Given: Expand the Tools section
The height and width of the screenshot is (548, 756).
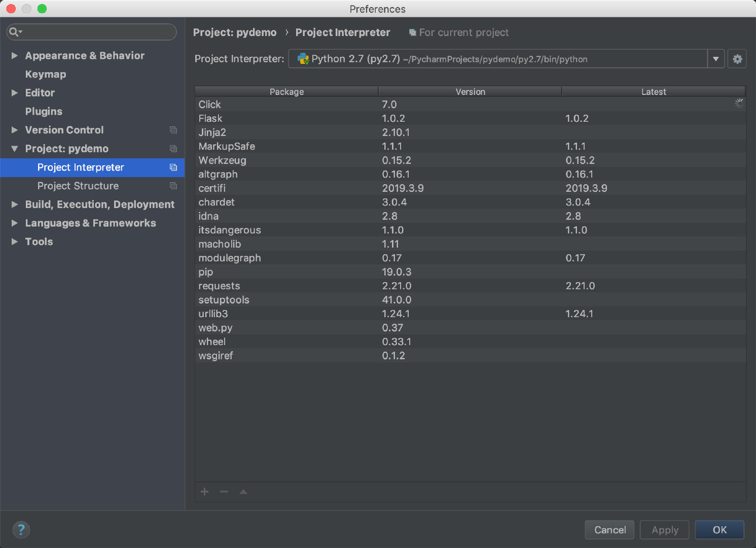Looking at the screenshot, I should click(x=15, y=242).
